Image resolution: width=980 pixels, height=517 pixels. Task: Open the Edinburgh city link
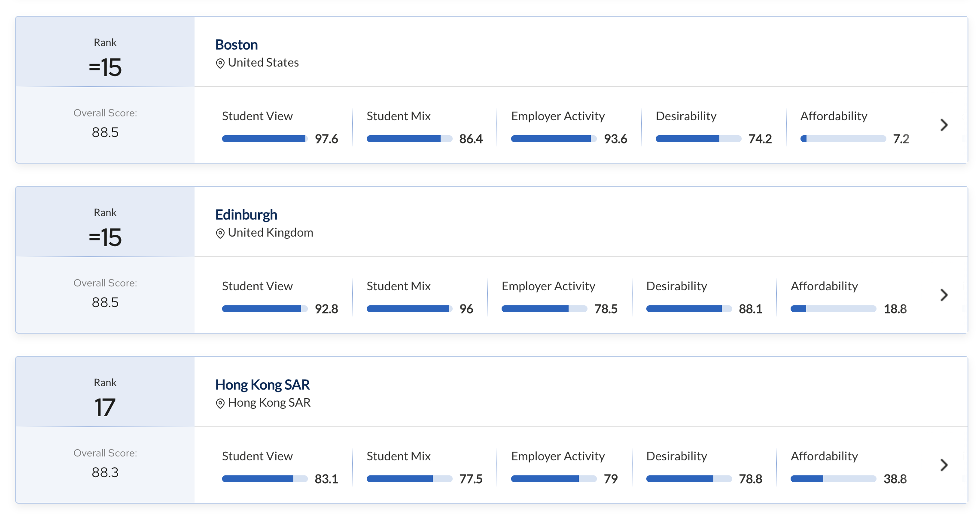246,215
